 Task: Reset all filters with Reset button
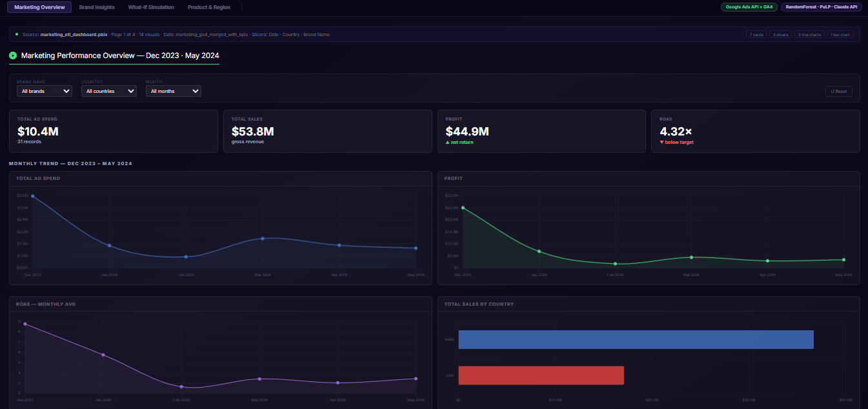839,91
